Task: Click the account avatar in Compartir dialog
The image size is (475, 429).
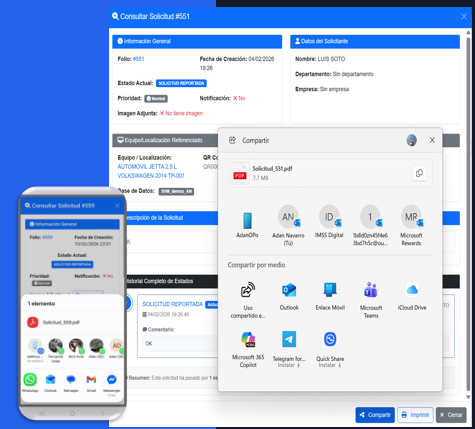Action: coord(411,140)
